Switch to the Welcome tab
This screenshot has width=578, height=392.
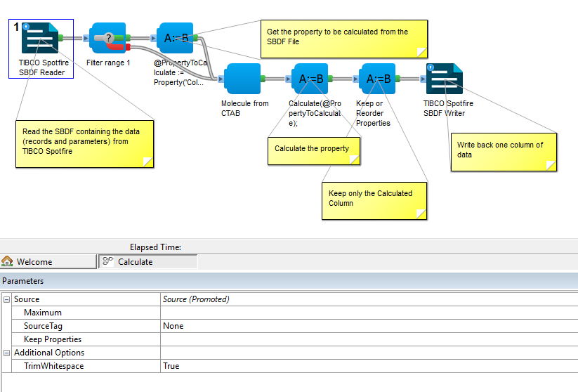[48, 261]
